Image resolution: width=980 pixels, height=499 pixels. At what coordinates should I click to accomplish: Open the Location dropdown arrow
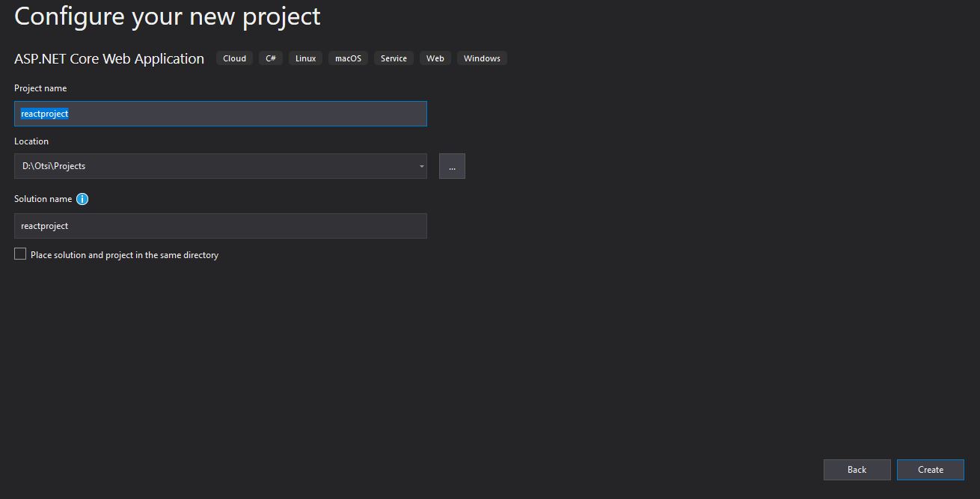421,166
